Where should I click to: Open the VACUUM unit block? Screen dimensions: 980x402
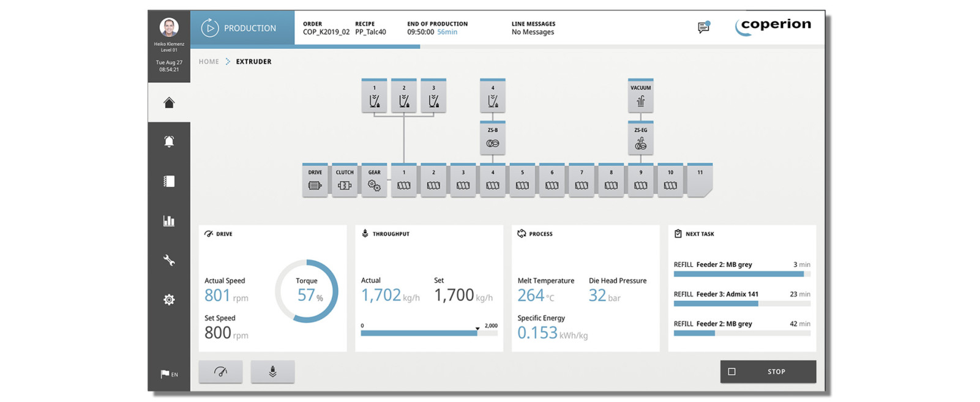[x=640, y=96]
